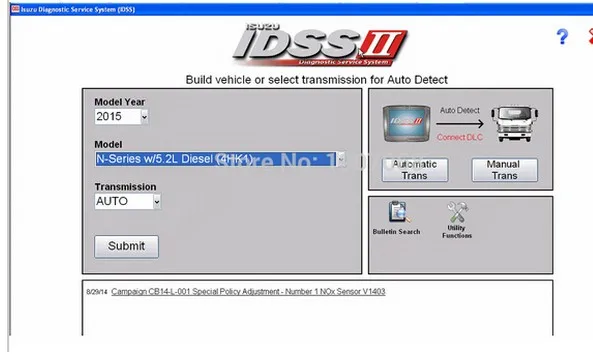The image size is (593, 363).
Task: Click the Connect DLC red text
Action: 459,137
